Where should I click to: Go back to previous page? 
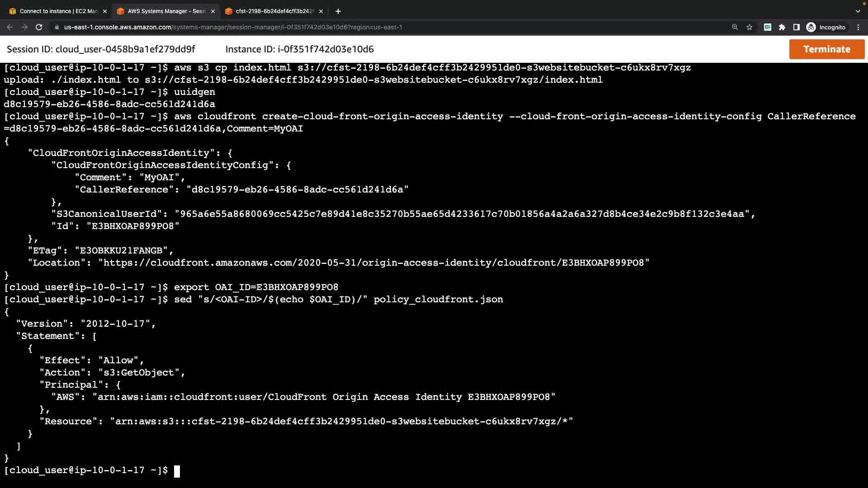point(10,27)
